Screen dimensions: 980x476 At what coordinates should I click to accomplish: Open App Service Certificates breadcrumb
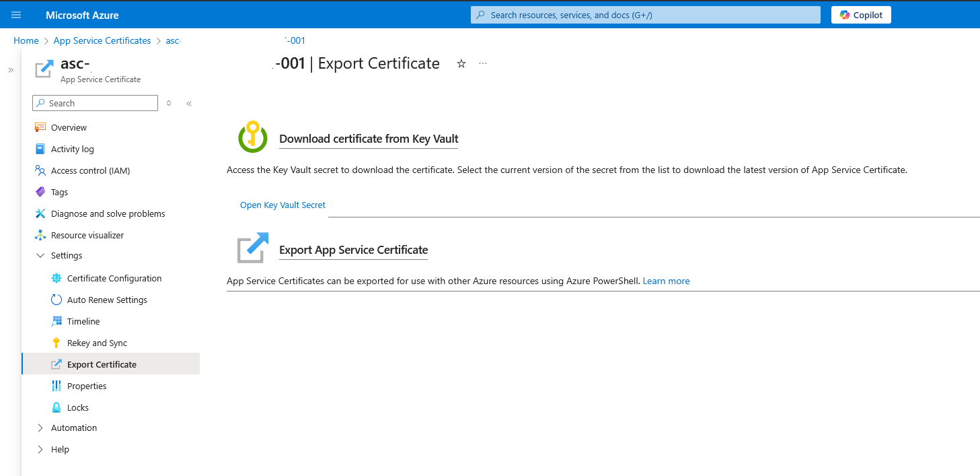pyautogui.click(x=102, y=40)
